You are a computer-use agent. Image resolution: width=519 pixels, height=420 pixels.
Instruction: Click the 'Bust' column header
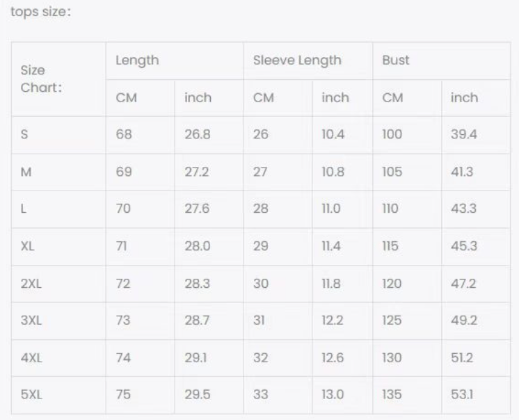click(396, 60)
